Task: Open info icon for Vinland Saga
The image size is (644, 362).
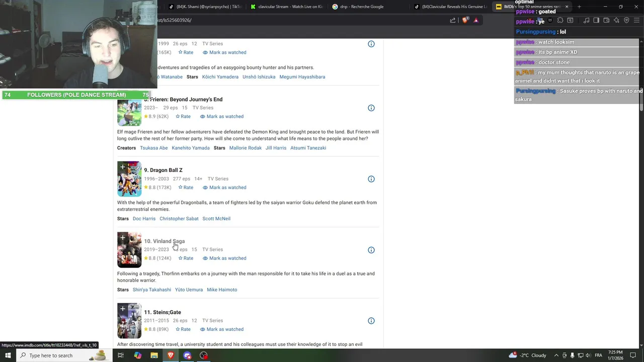Action: pyautogui.click(x=371, y=250)
